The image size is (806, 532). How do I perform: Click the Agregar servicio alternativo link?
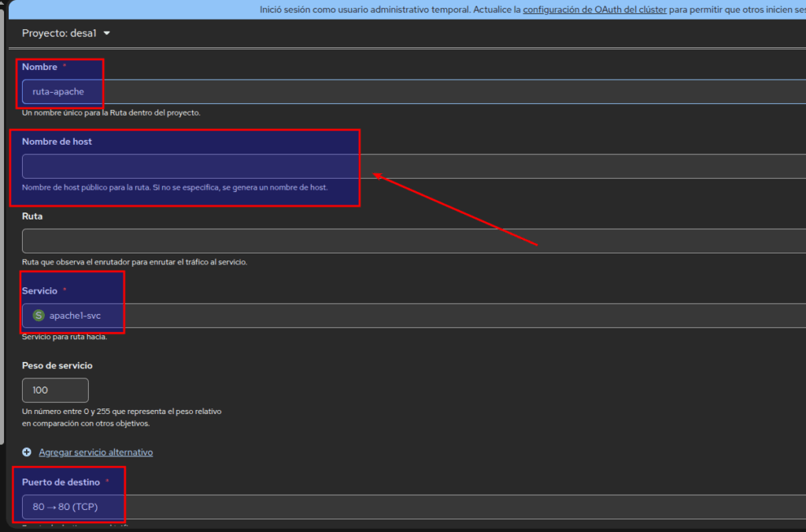[x=95, y=453]
